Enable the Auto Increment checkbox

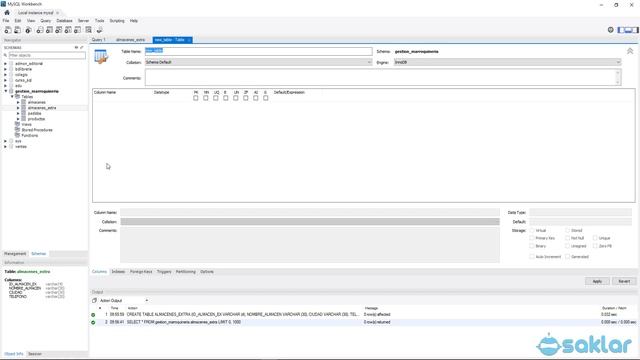click(531, 257)
